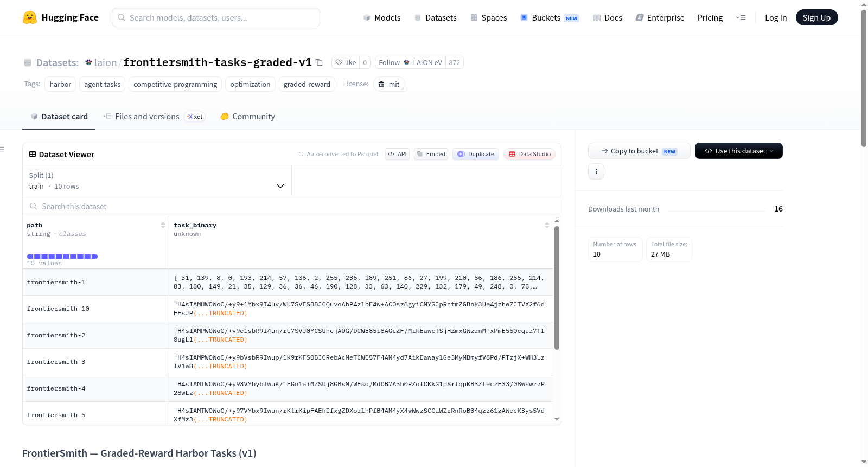Click the path column histogram bar

(62, 257)
